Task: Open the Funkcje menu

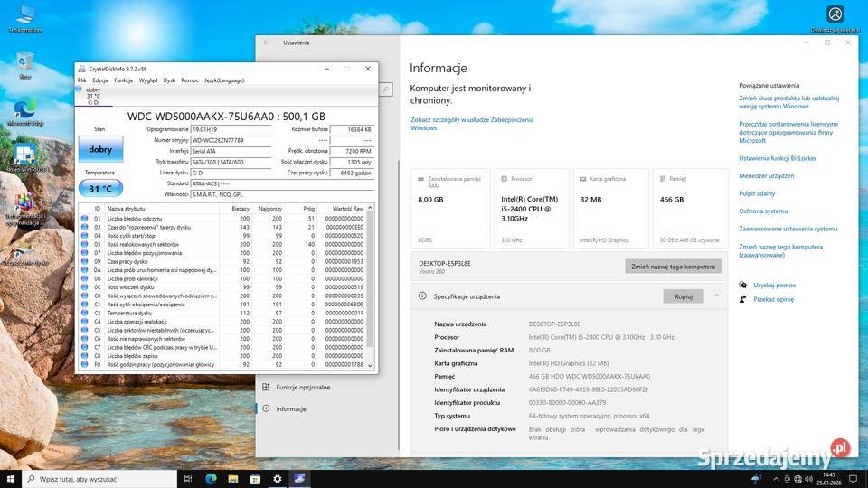Action: click(124, 80)
